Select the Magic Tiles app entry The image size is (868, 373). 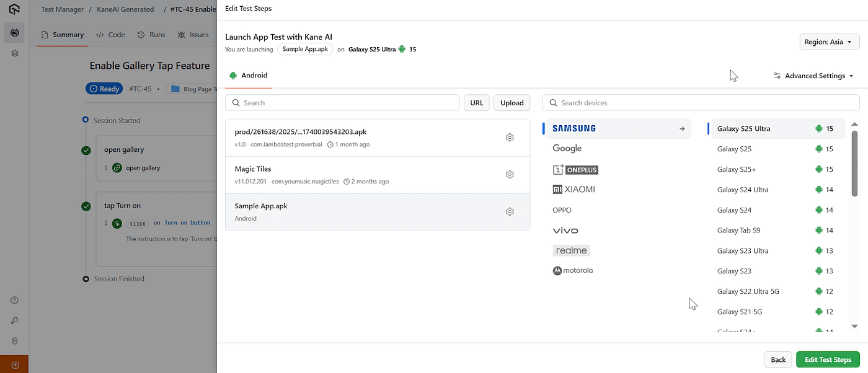pos(378,175)
